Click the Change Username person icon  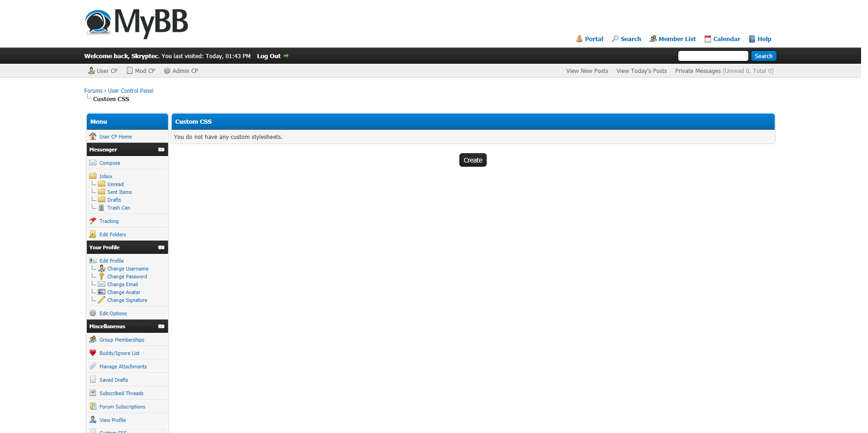(x=102, y=268)
